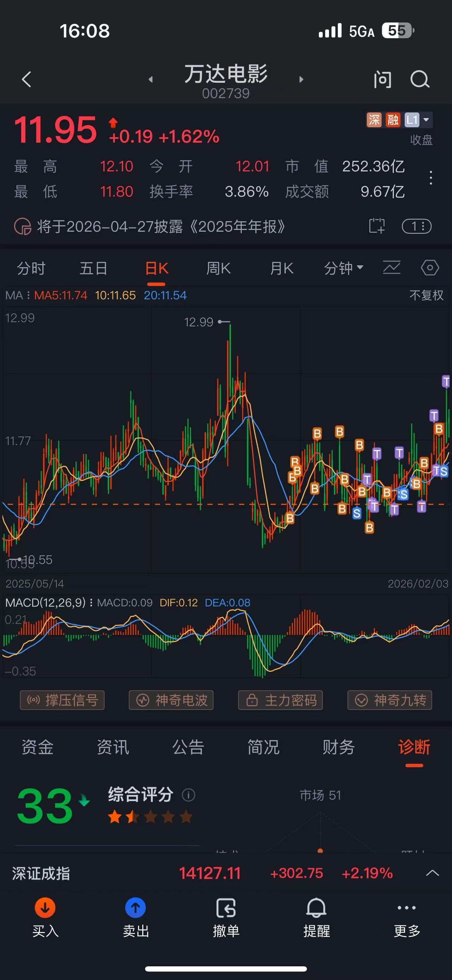Viewport: 452px width, 980px height.
Task: Open MACD indicator settings dots
Action: [x=91, y=603]
